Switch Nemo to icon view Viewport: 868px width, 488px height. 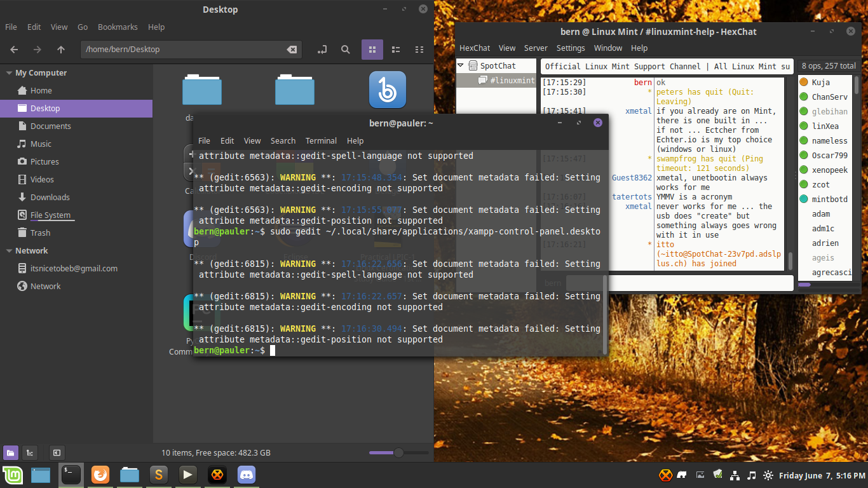click(372, 50)
